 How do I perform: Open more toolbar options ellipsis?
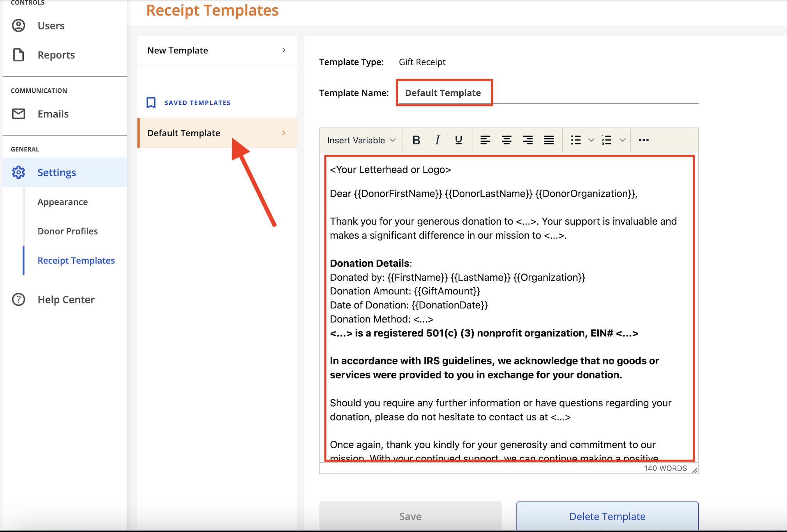[644, 140]
